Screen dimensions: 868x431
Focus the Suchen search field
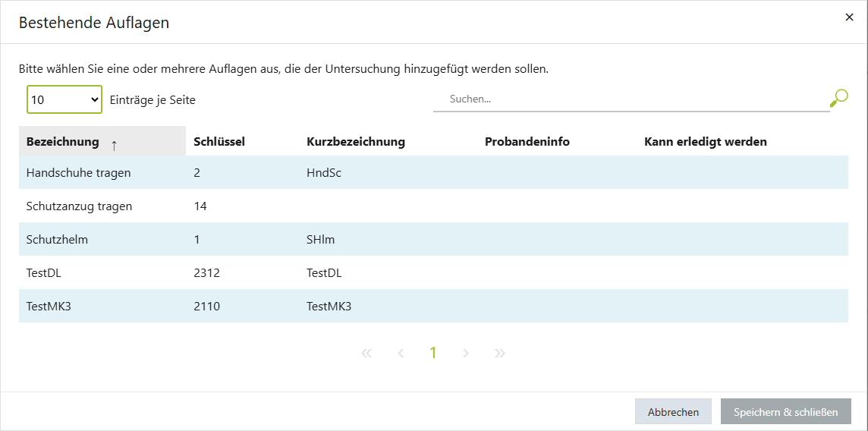point(631,99)
